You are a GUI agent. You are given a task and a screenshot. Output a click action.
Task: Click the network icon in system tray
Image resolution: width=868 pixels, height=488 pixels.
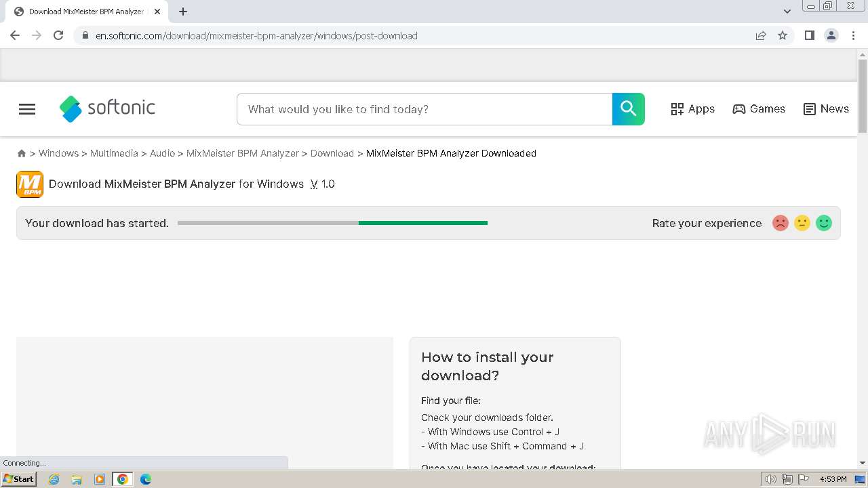pos(787,479)
